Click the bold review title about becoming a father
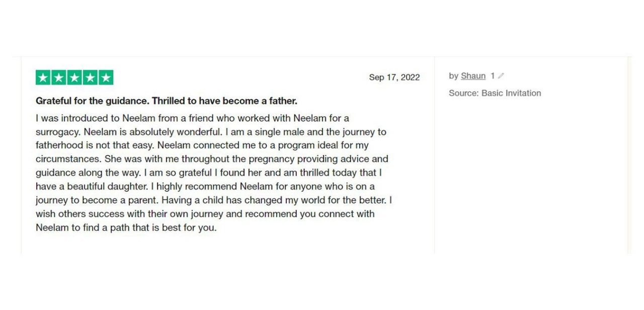The image size is (644, 310). coord(166,101)
